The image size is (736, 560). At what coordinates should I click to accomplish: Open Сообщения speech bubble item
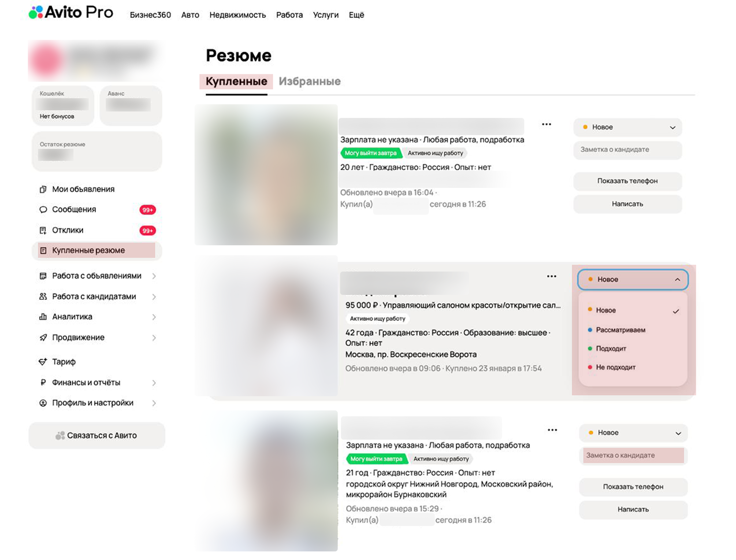point(74,210)
